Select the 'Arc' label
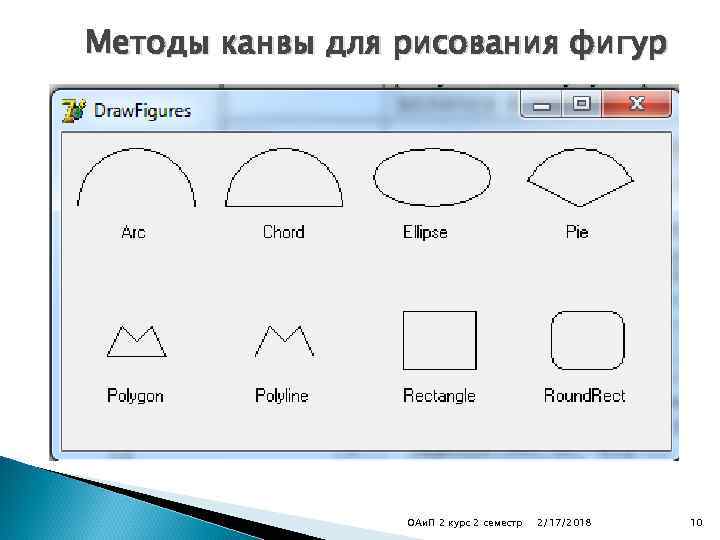Viewport: 720px width, 540px height. tap(134, 232)
